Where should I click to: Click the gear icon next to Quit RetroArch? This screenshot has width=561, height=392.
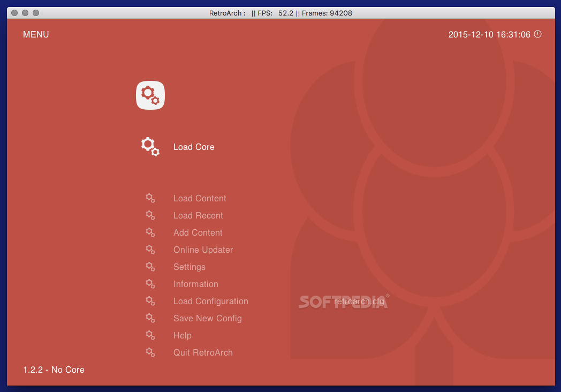click(x=150, y=352)
